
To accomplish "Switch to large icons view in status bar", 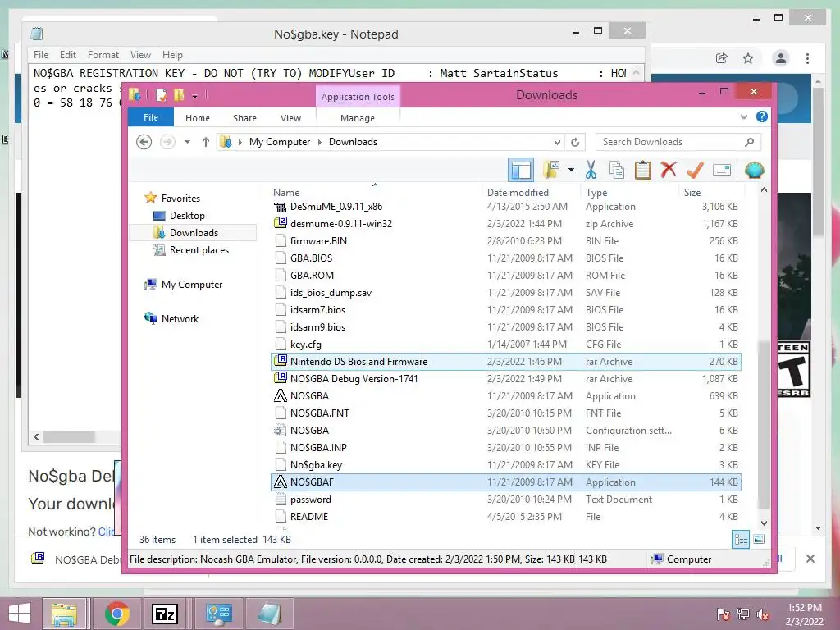I will point(759,540).
